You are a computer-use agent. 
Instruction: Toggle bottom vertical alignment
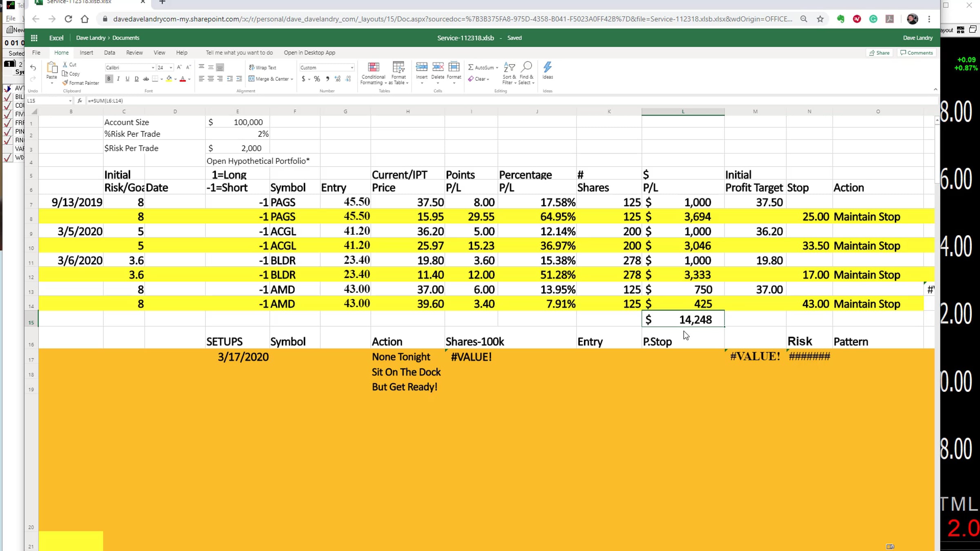coord(220,67)
